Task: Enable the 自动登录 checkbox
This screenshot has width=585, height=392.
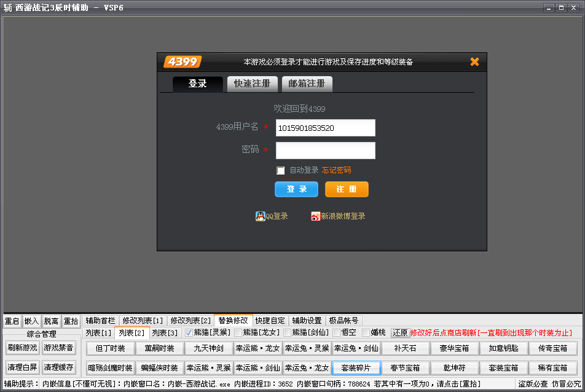Action: 281,170
